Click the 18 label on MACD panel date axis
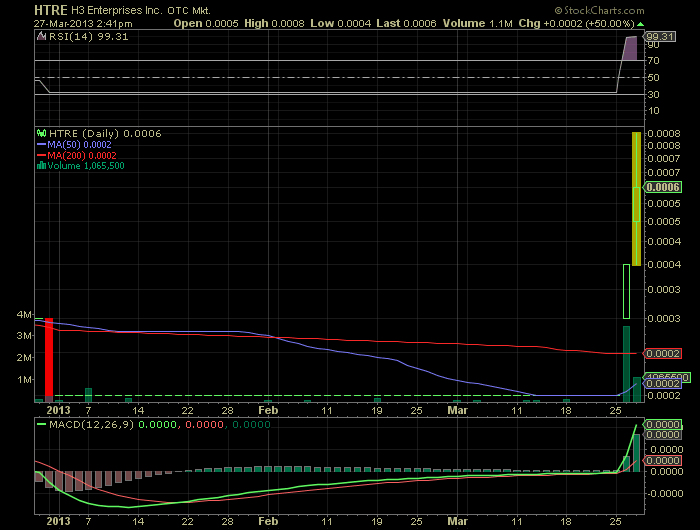This screenshot has height=530, width=700. click(x=566, y=521)
